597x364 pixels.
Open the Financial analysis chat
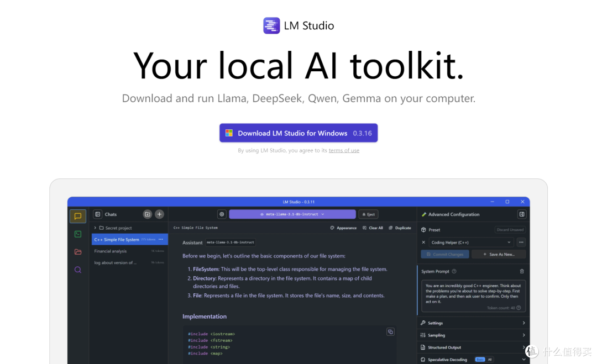pos(129,251)
